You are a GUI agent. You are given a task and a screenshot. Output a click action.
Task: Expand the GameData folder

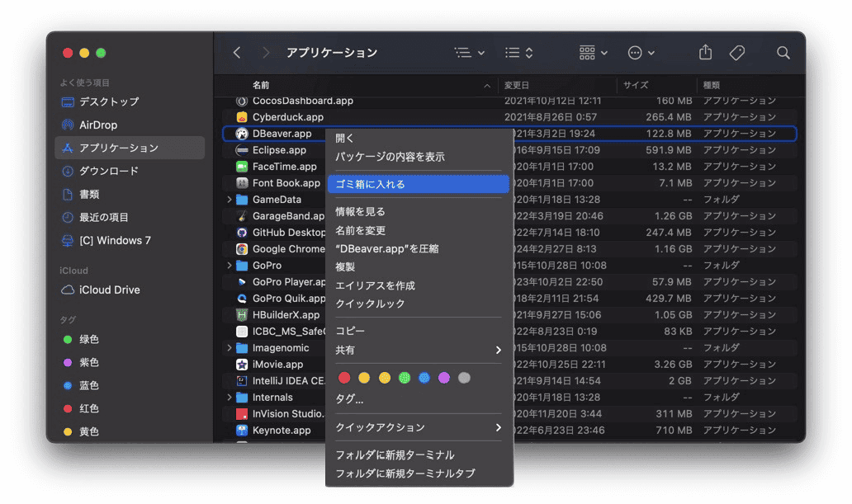coord(230,200)
